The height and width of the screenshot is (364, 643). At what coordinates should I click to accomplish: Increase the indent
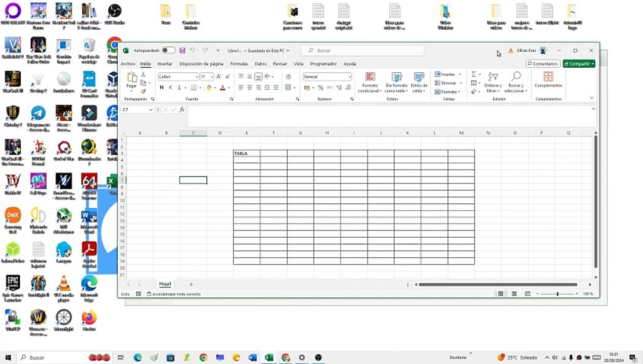click(275, 87)
